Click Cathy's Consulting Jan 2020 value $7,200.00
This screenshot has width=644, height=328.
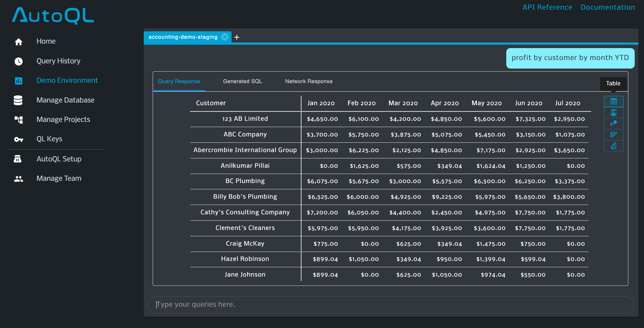[x=322, y=212]
